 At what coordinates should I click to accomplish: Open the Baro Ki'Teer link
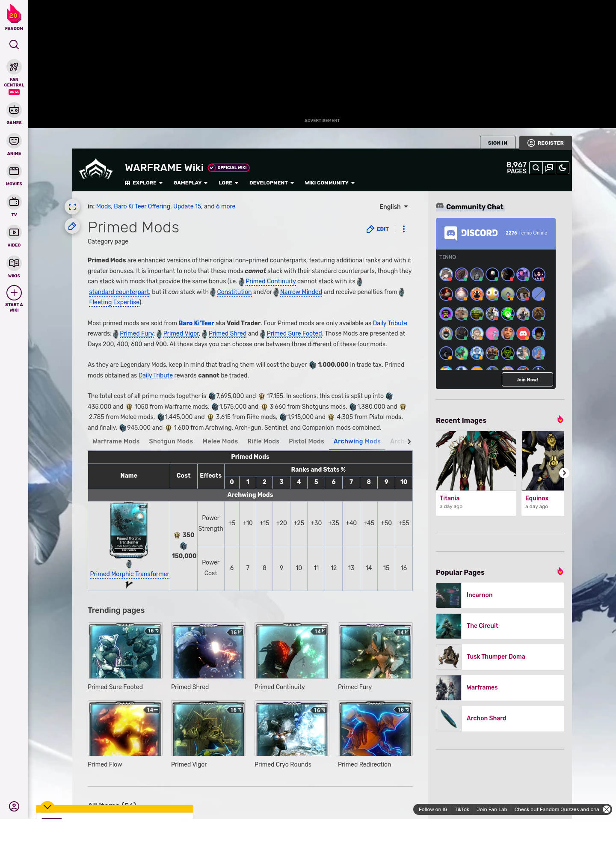pos(196,323)
